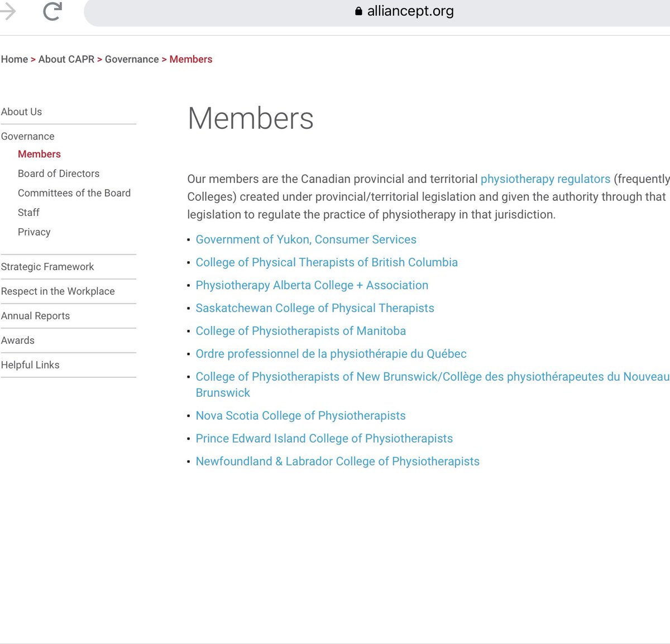Open Nova Scotia College of Physiotherapists
This screenshot has width=670, height=644.
(300, 416)
